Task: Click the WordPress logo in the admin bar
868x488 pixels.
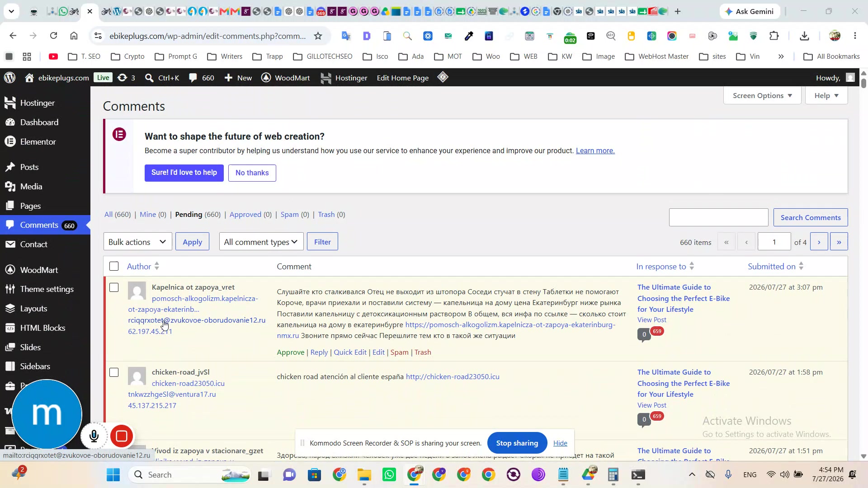Action: [x=10, y=78]
